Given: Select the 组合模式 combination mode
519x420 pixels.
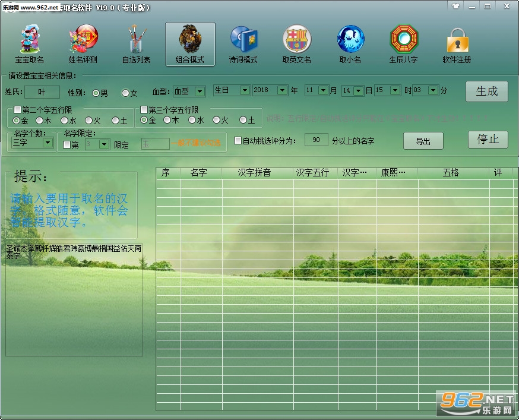Looking at the screenshot, I should click(x=190, y=44).
